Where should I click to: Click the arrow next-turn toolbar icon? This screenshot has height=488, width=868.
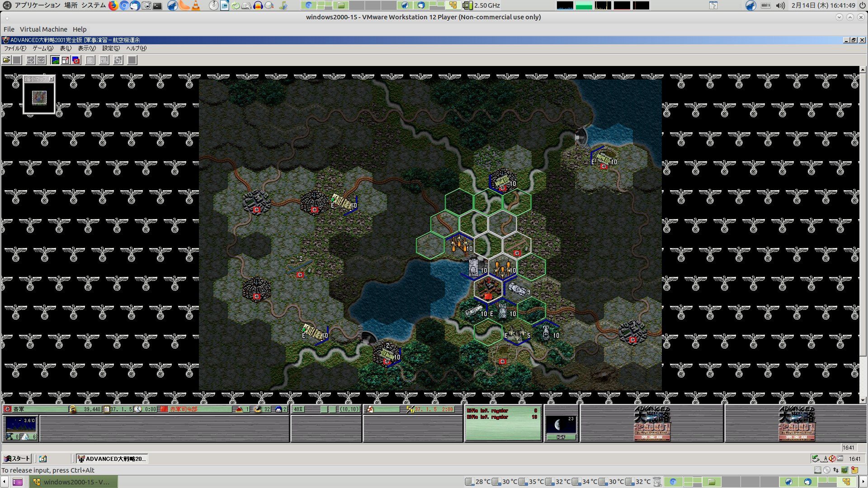click(30, 60)
